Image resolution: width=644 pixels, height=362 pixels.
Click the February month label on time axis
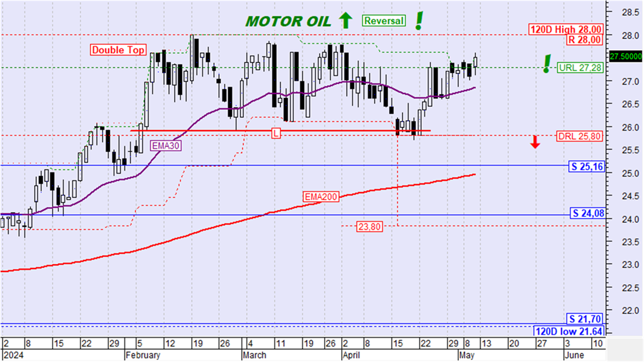[x=143, y=355]
